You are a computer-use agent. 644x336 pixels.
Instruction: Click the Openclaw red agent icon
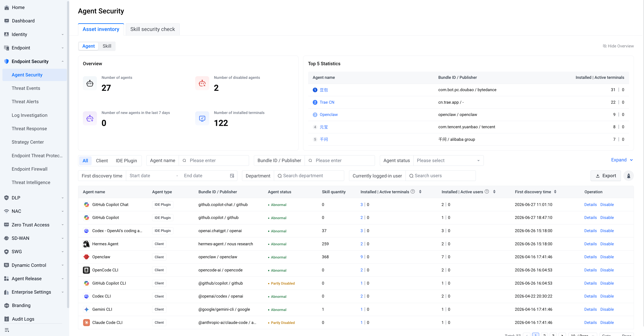pos(87,257)
